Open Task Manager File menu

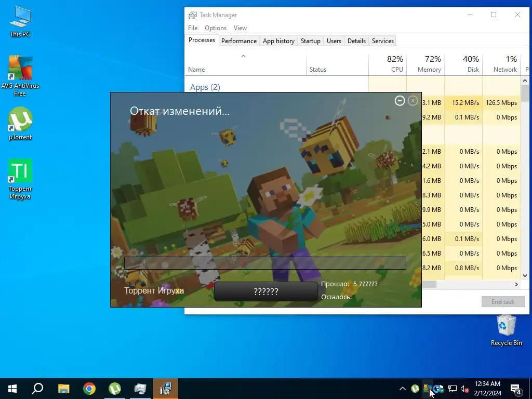(x=193, y=28)
